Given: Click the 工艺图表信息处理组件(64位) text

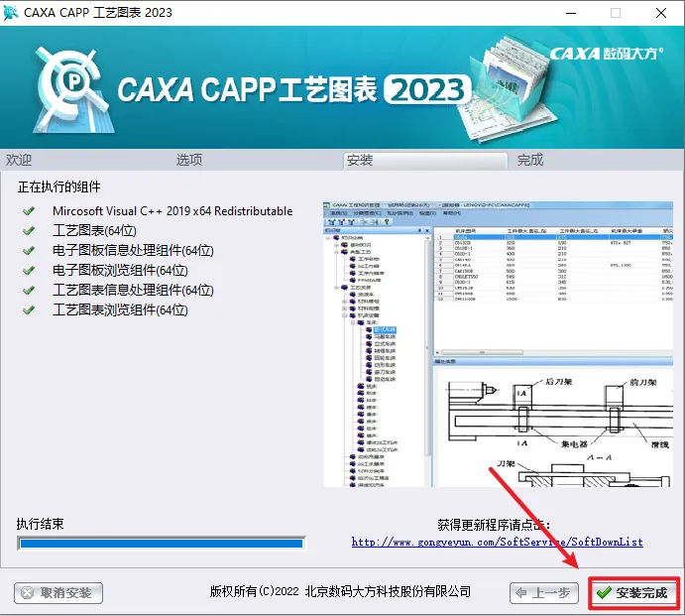Looking at the screenshot, I should pos(133,291).
